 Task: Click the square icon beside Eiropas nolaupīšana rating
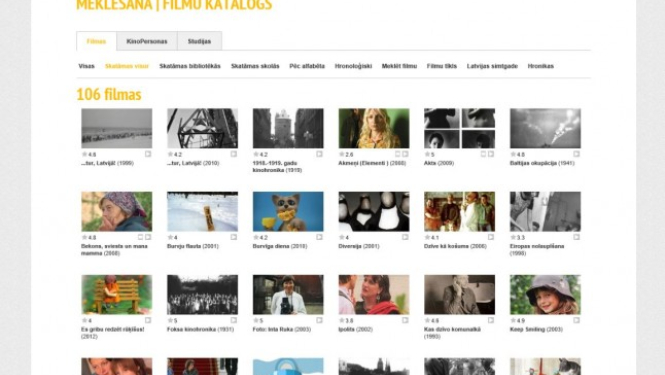point(576,237)
